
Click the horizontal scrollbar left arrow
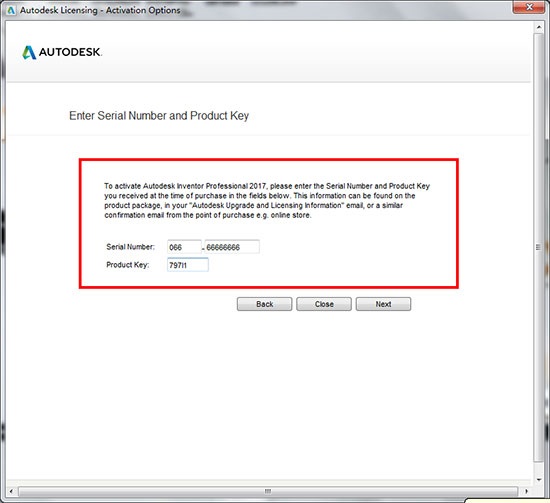[11, 491]
